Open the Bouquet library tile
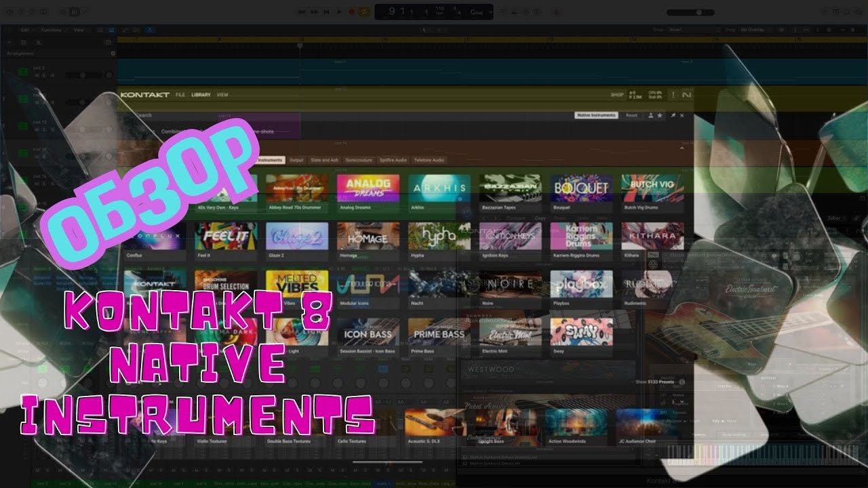The height and width of the screenshot is (488, 868). tap(582, 192)
